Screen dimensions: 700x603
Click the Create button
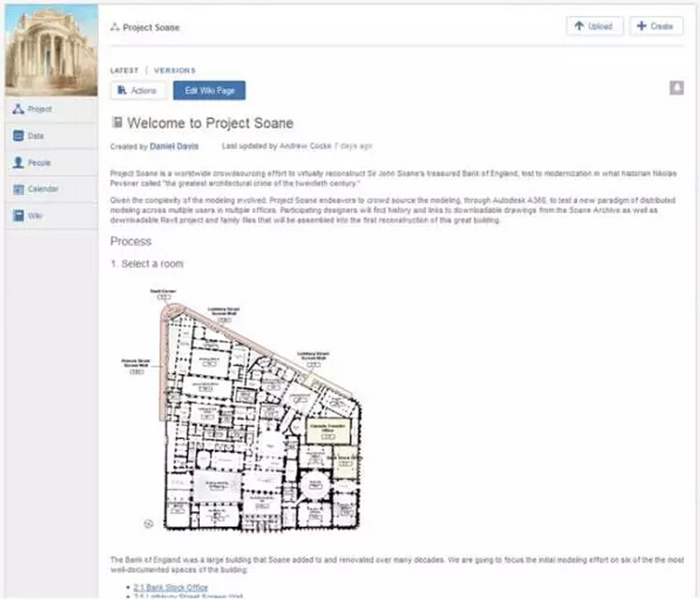[x=654, y=26]
